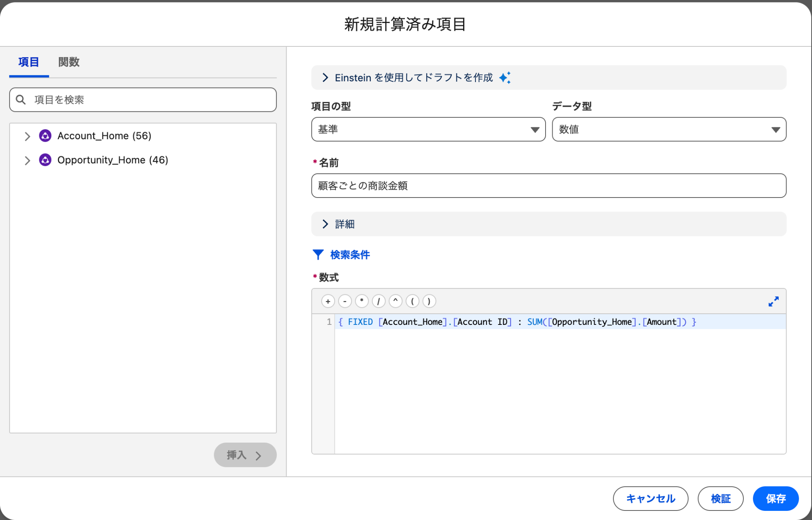Screen dimensions: 812x520
Task: Expand the 詳細 section
Action: [x=325, y=224]
